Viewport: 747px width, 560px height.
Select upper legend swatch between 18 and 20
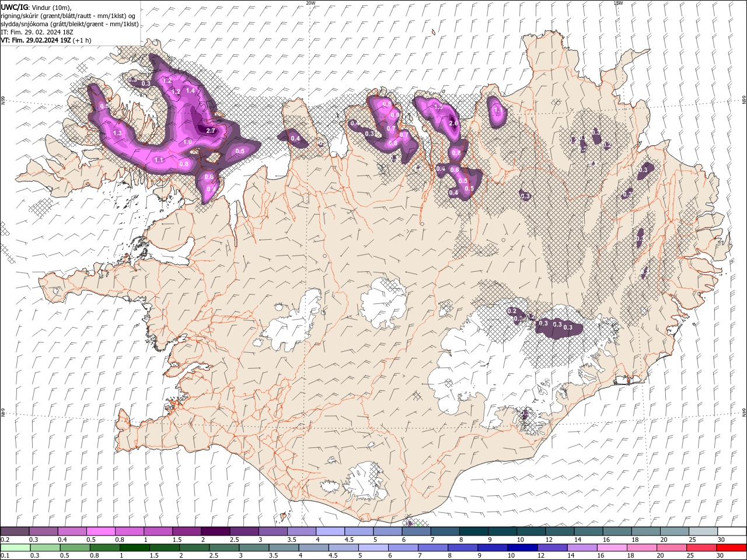coord(646,531)
